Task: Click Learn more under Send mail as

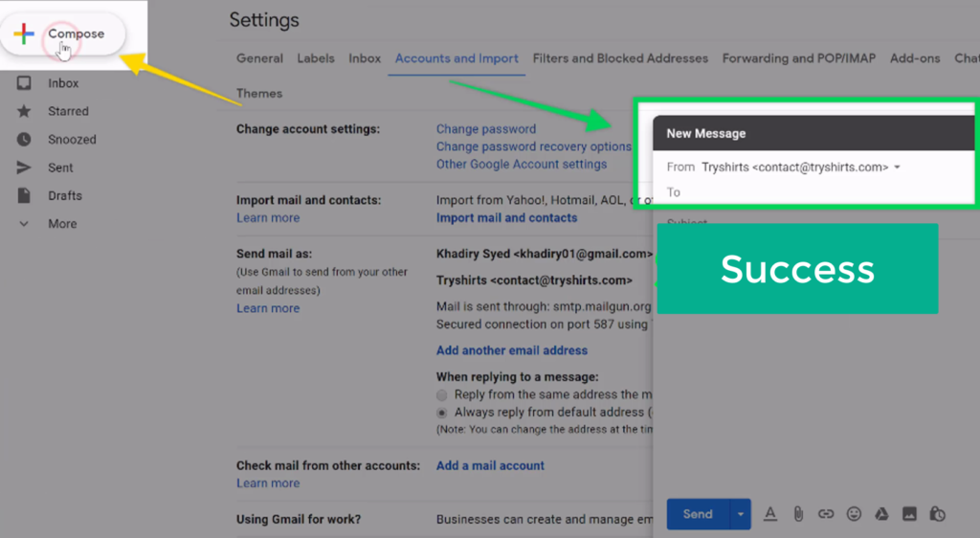Action: click(x=268, y=308)
